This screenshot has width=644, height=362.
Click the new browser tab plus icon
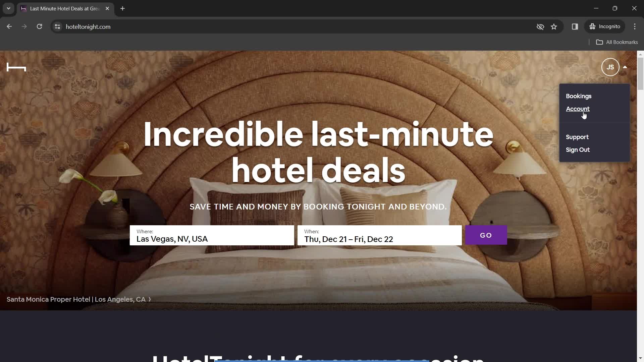pyautogui.click(x=123, y=8)
